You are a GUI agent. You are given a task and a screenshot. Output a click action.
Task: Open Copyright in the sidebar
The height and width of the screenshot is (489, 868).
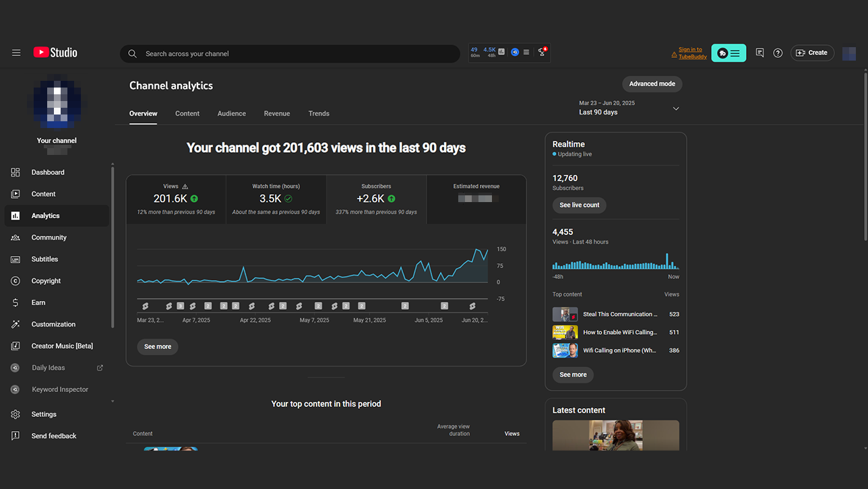(x=57, y=281)
